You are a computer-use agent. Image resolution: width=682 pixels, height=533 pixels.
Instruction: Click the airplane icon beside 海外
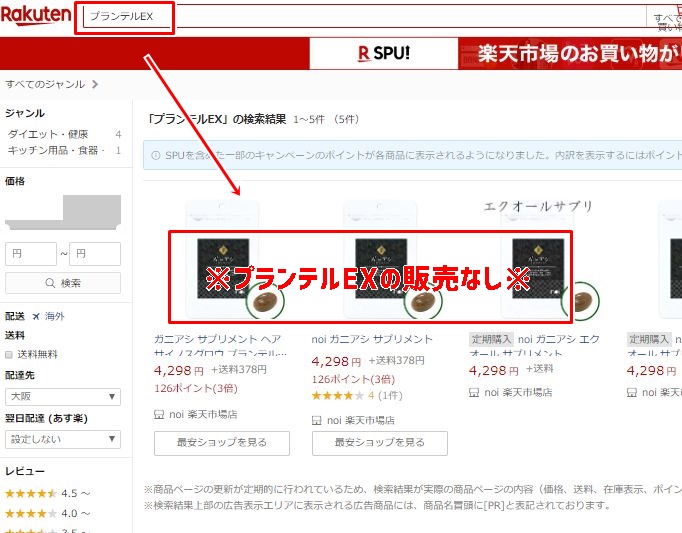36,316
